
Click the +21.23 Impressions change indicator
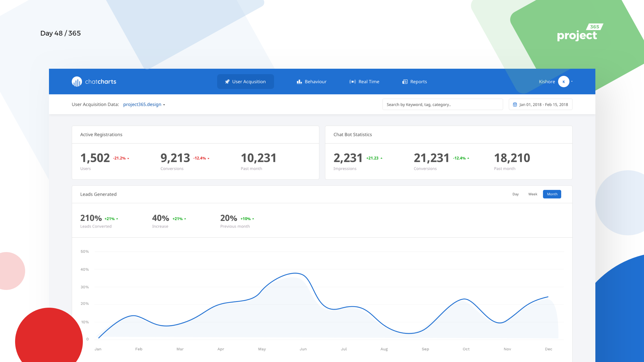point(374,158)
